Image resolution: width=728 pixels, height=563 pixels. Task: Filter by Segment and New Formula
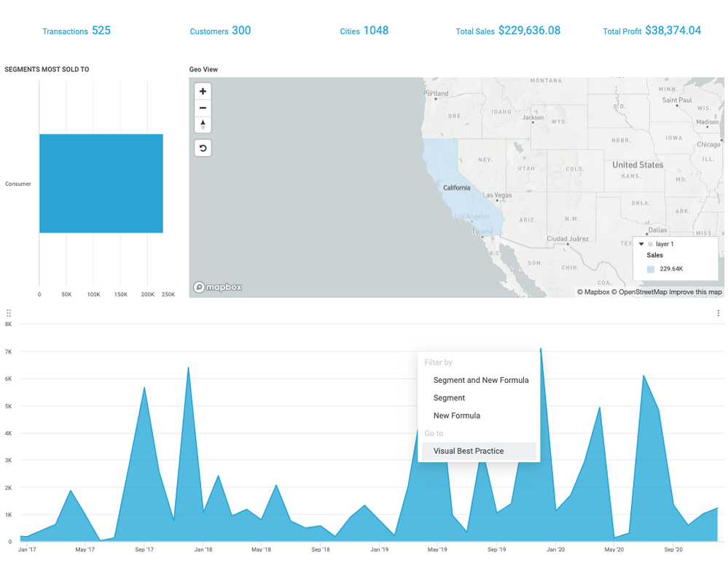point(480,380)
